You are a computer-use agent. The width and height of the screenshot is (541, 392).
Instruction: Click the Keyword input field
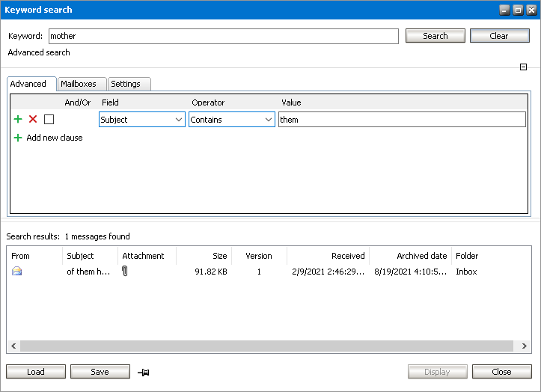point(223,36)
